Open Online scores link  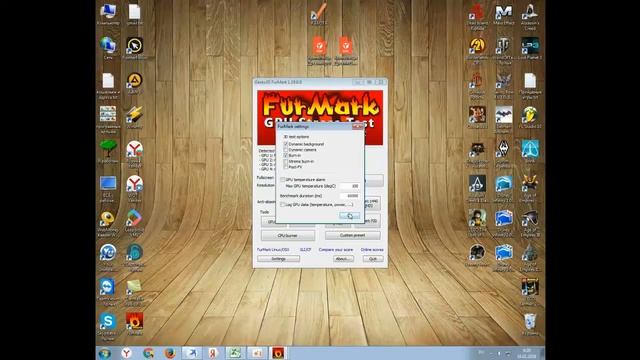372,249
